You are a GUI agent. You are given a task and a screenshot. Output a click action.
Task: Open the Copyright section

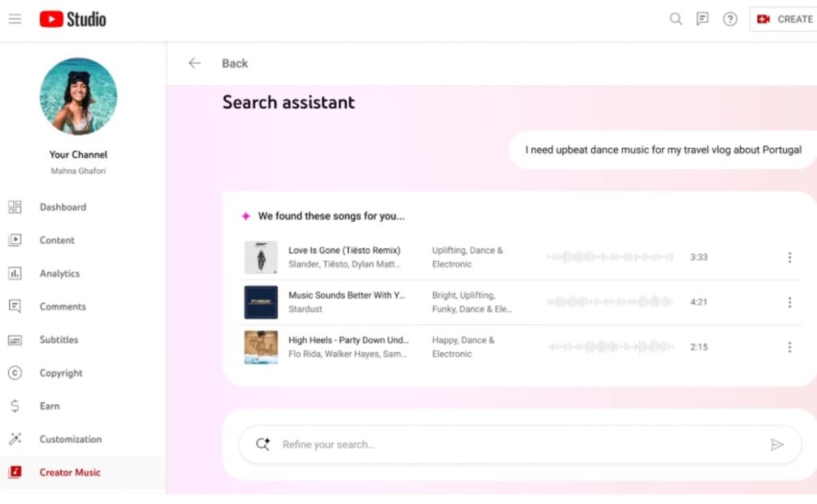point(61,373)
